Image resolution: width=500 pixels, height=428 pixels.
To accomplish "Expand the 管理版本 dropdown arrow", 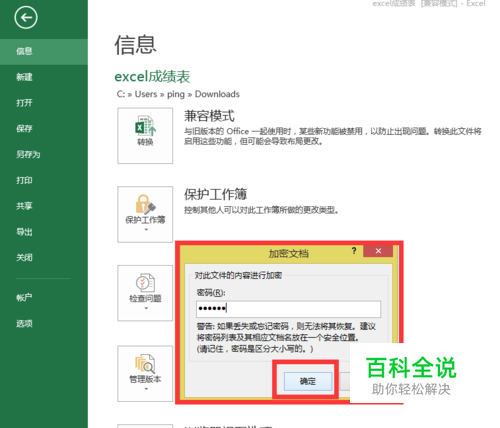I will (146, 389).
